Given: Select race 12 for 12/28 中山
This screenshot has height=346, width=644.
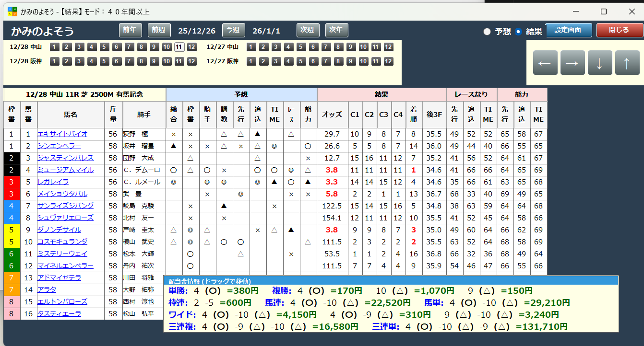Looking at the screenshot, I should coord(192,47).
